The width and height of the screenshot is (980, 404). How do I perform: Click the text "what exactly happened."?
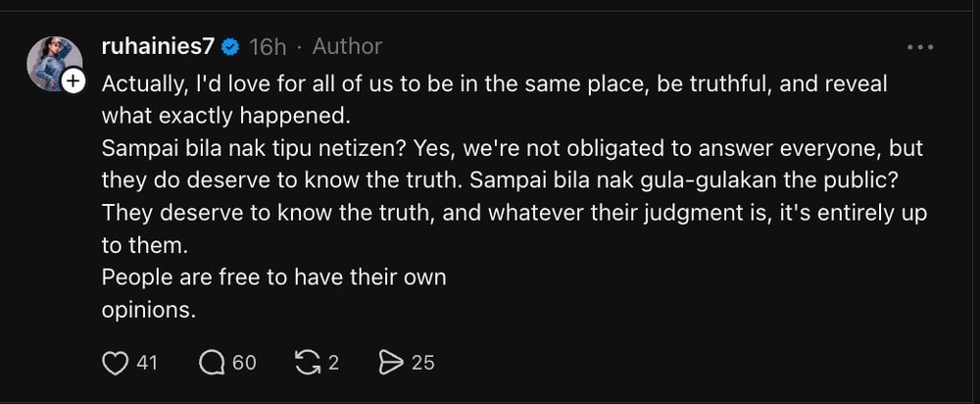(225, 116)
